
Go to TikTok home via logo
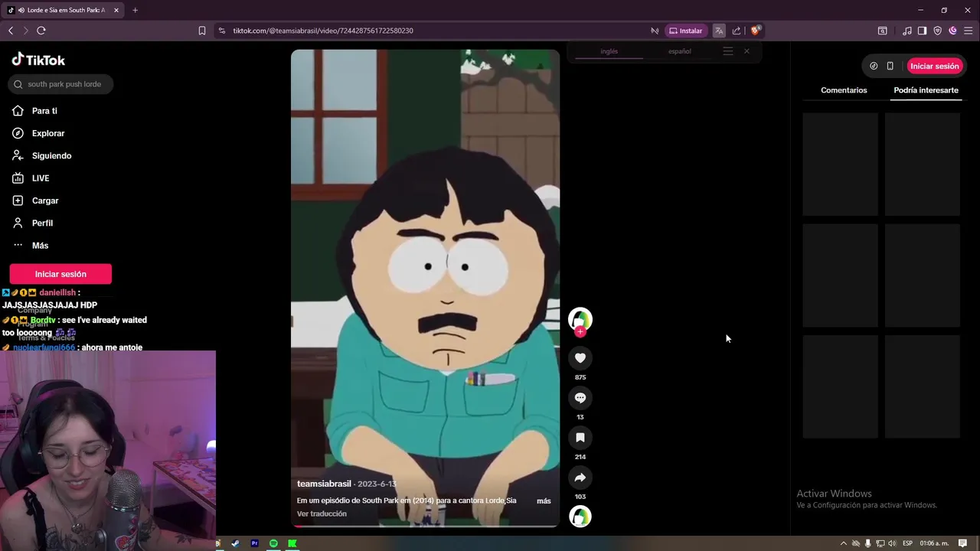click(38, 60)
